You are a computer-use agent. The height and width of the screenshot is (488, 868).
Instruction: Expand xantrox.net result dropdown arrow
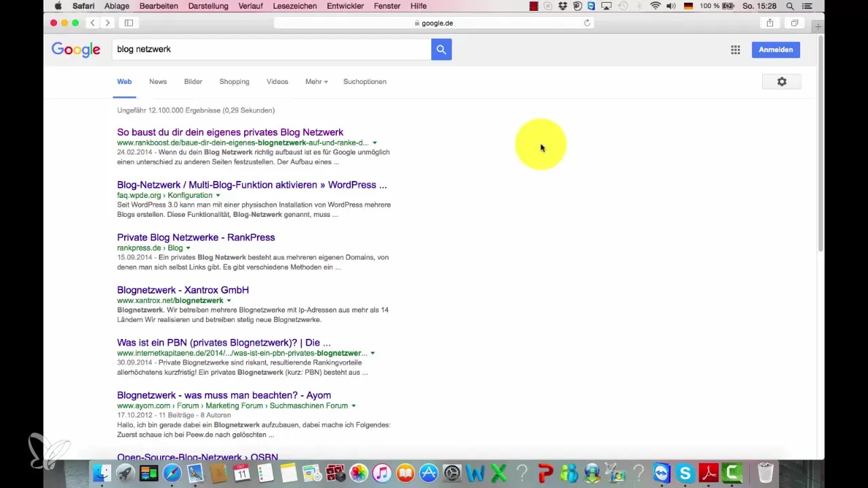click(229, 300)
